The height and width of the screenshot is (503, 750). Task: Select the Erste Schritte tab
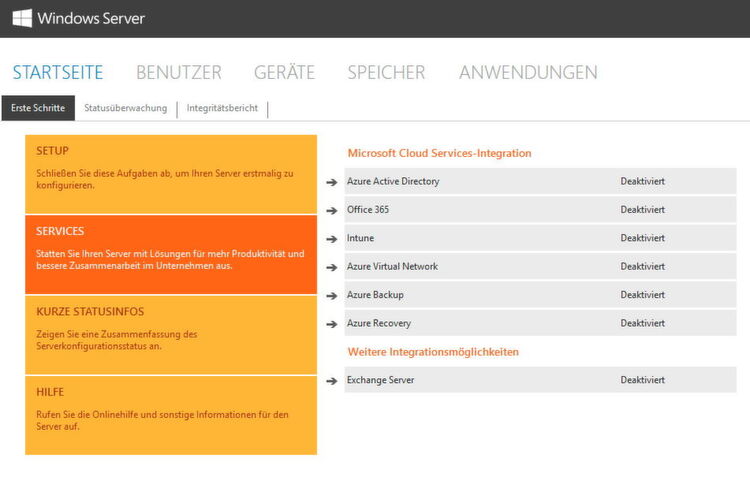coord(38,108)
